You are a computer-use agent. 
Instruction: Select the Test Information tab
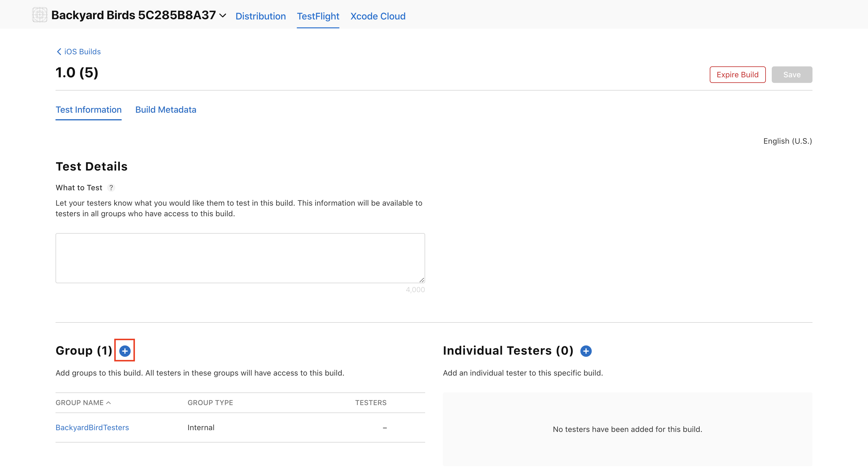coord(89,110)
